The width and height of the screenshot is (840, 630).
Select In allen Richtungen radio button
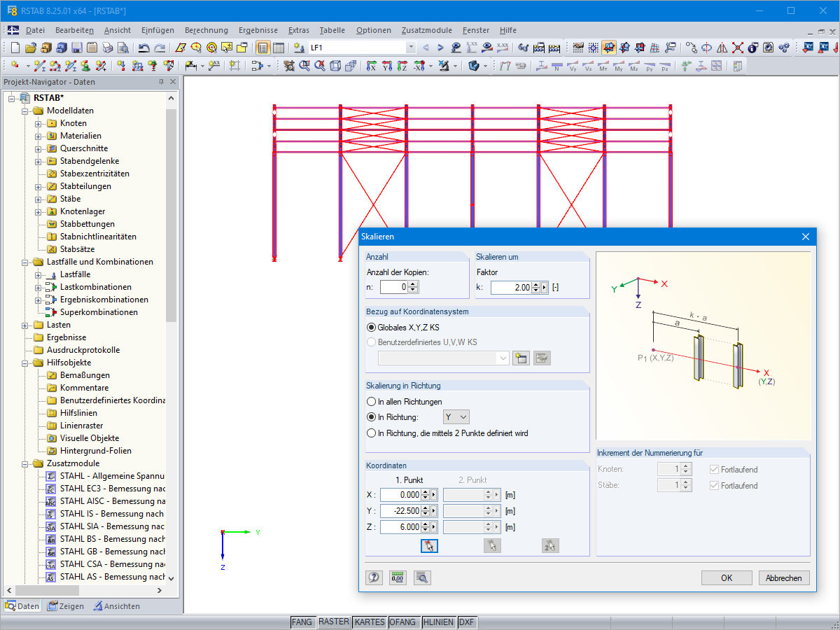(x=371, y=402)
